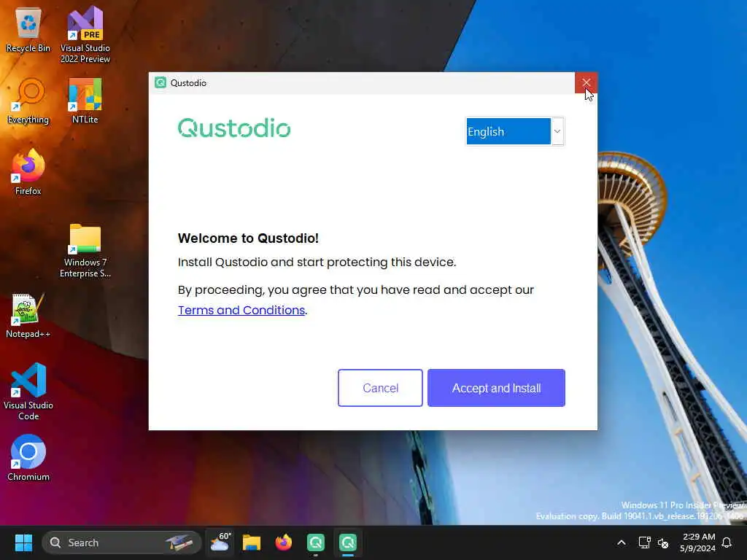This screenshot has height=560, width=747.
Task: Select the Firefox desktop shortcut
Action: coord(28,171)
